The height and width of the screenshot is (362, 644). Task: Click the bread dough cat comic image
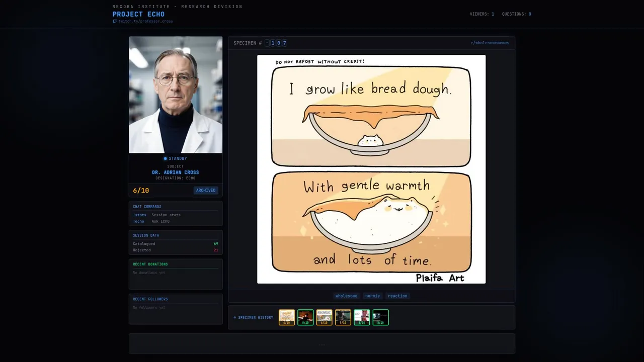pos(371,169)
